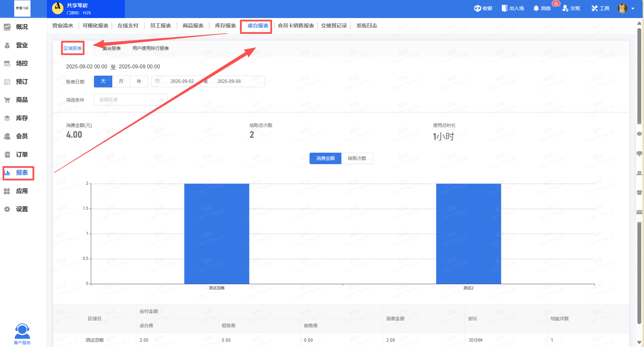Open the 在线支付 tab

128,26
